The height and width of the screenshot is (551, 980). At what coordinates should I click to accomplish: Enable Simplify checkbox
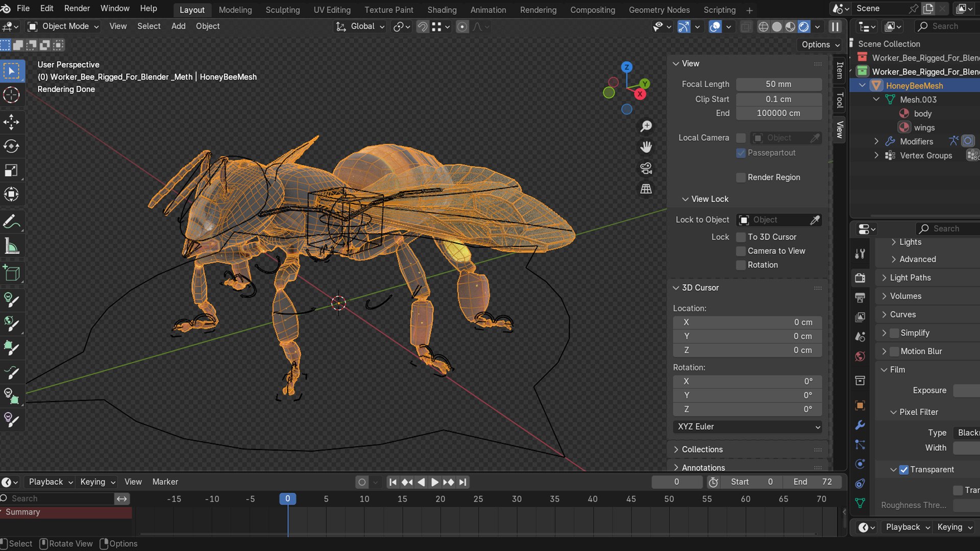tap(894, 333)
